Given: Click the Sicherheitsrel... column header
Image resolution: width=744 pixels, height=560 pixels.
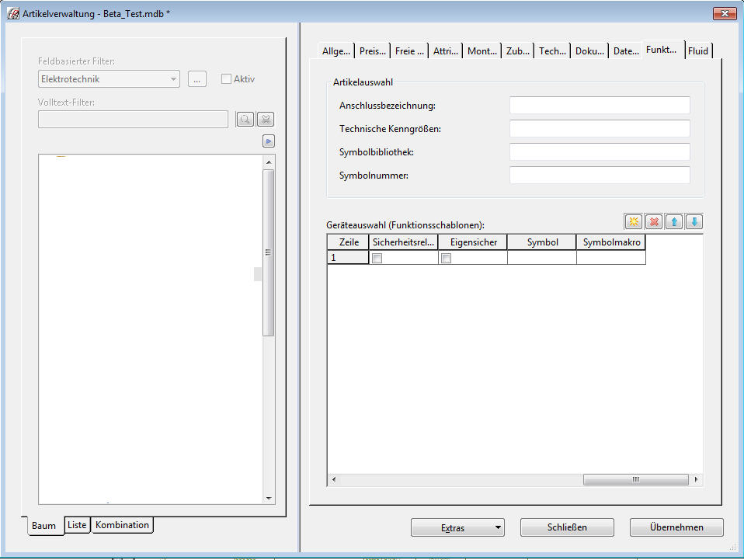Looking at the screenshot, I should [x=403, y=242].
